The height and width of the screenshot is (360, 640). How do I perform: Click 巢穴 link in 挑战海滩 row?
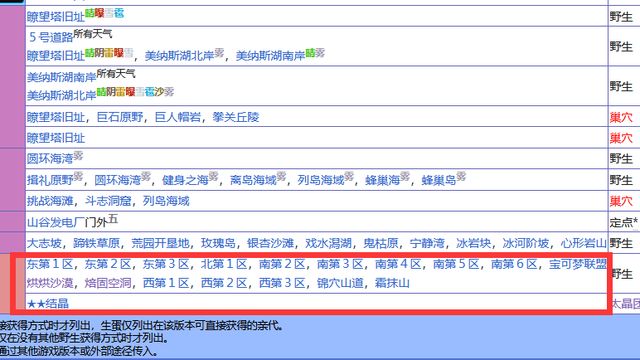click(621, 201)
